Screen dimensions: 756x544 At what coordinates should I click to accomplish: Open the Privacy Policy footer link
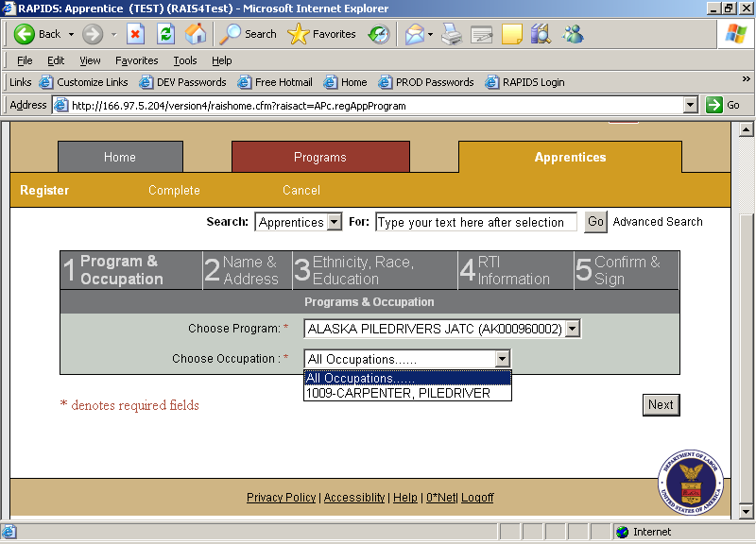[281, 498]
